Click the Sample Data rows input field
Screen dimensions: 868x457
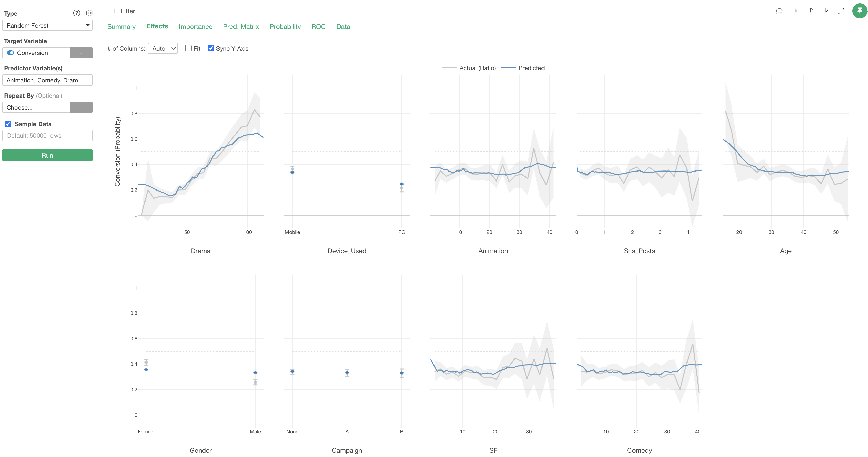point(47,135)
